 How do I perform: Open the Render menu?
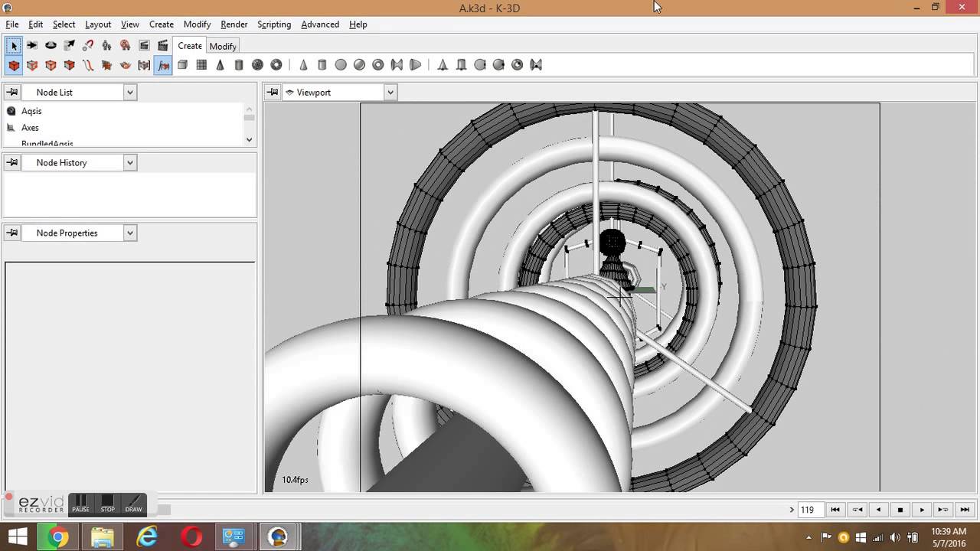coord(234,24)
